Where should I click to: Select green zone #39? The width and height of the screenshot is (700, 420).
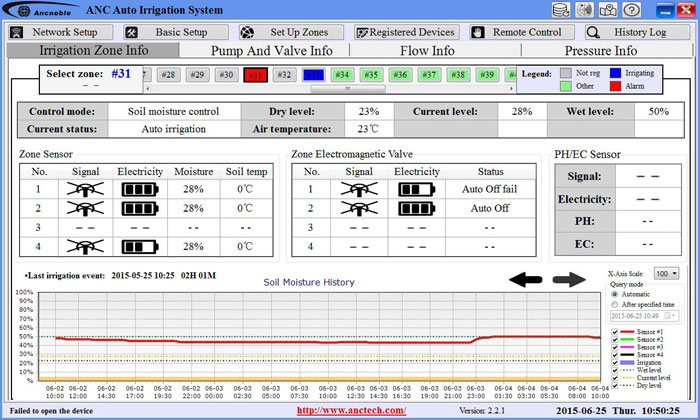(487, 75)
